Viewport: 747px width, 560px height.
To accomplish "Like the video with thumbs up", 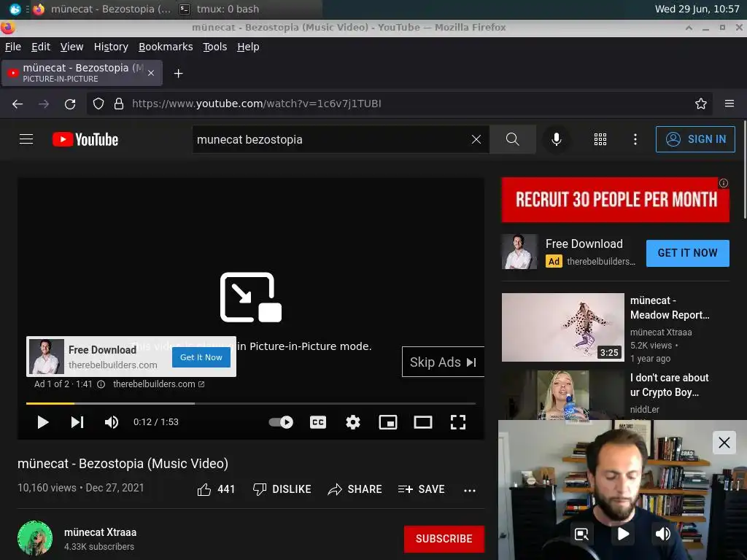I will click(216, 489).
